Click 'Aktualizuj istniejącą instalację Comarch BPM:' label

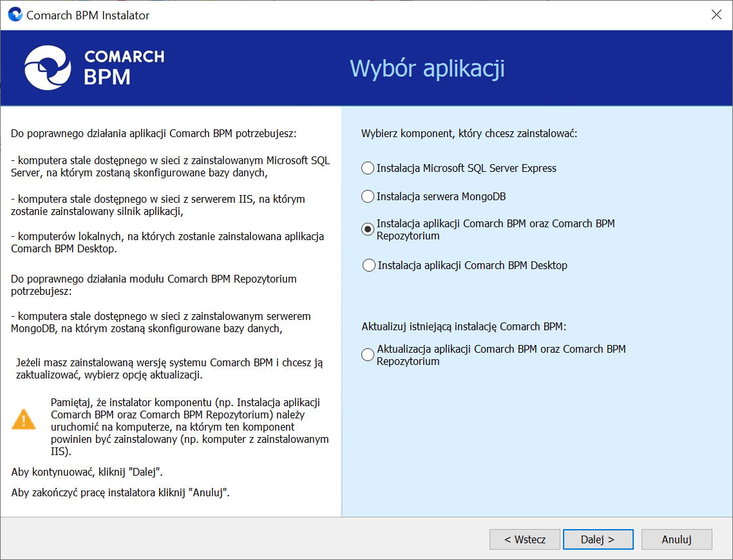(464, 326)
